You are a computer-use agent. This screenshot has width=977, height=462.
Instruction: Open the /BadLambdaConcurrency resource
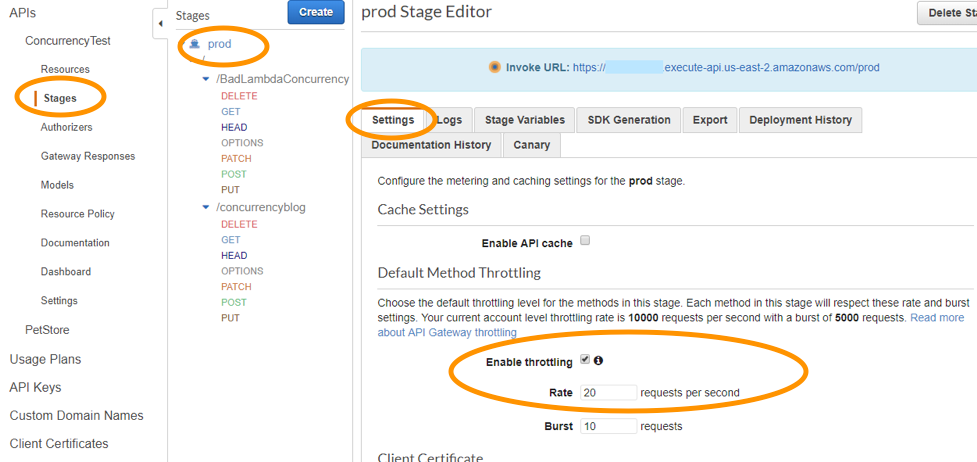click(282, 79)
